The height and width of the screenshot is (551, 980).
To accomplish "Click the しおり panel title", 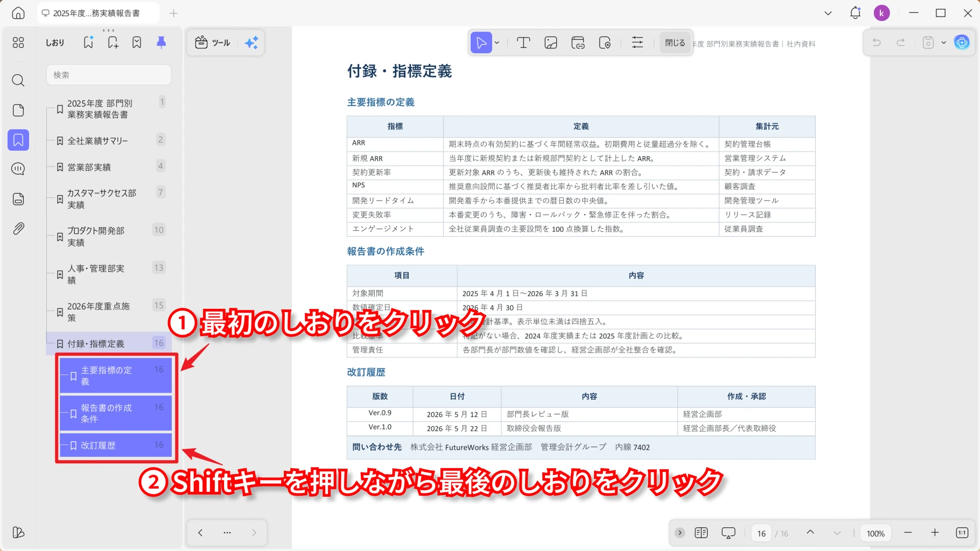I will [x=55, y=43].
